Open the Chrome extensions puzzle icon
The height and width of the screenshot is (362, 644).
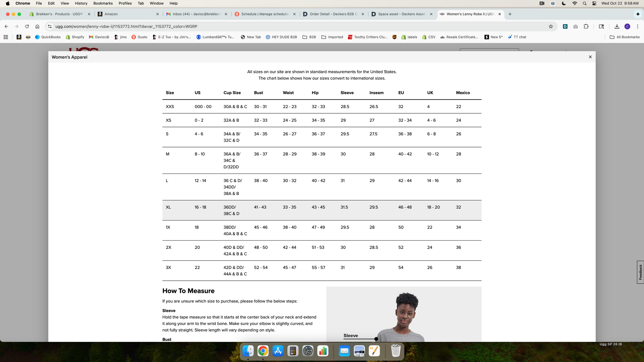(586, 26)
